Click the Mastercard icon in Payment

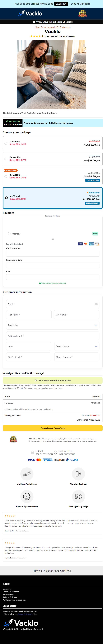[86, 244]
